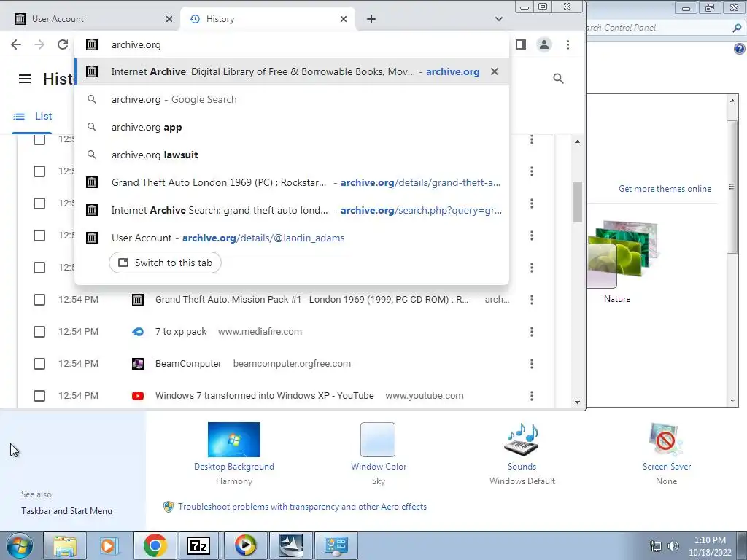The height and width of the screenshot is (560, 747).
Task: Open Windows Media Player orange taskbar icon
Action: click(109, 545)
